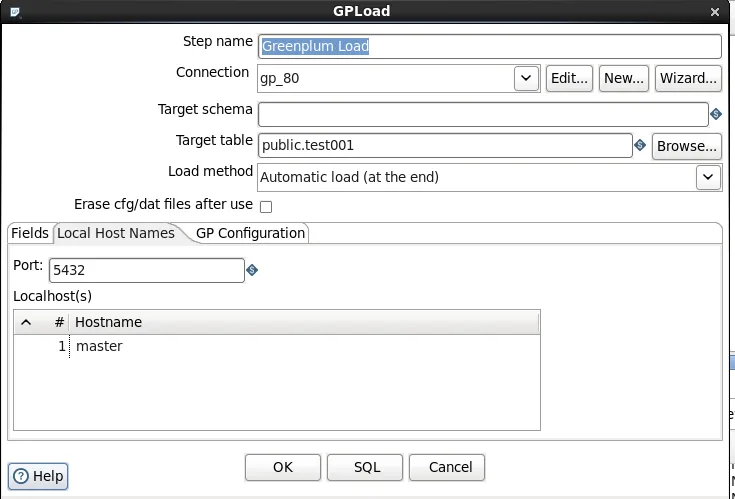Expand the Load method dropdown
Viewport: 735px width, 499px height.
pos(708,177)
